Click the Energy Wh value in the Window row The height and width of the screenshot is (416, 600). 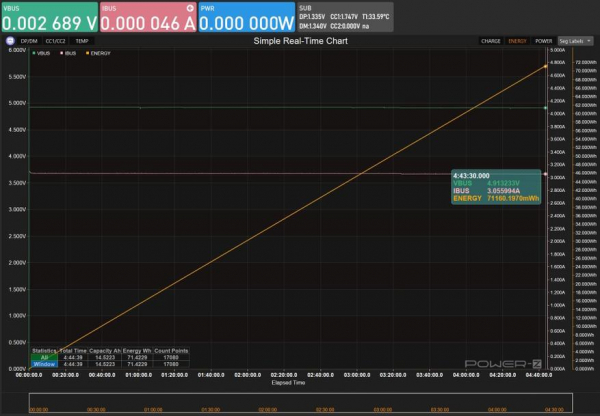click(137, 364)
